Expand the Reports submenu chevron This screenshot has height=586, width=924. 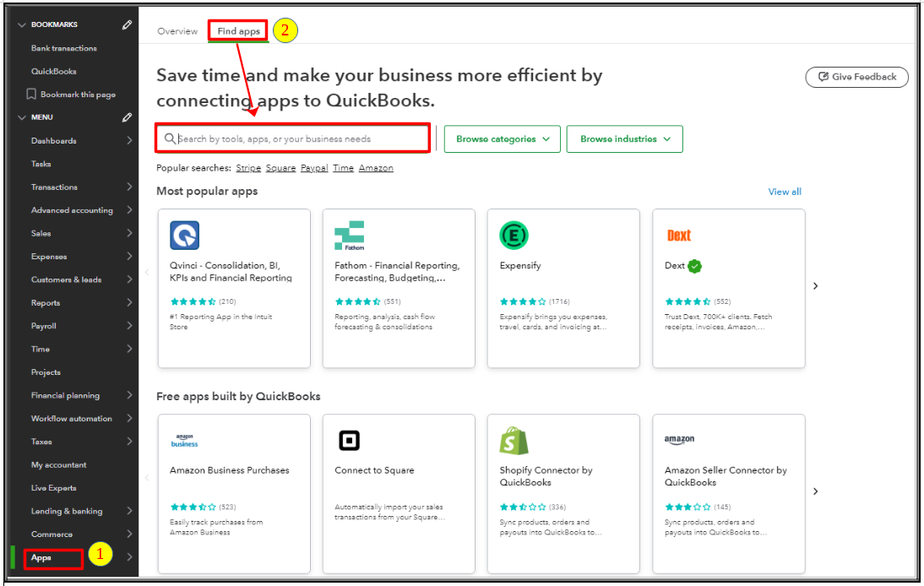pyautogui.click(x=129, y=303)
